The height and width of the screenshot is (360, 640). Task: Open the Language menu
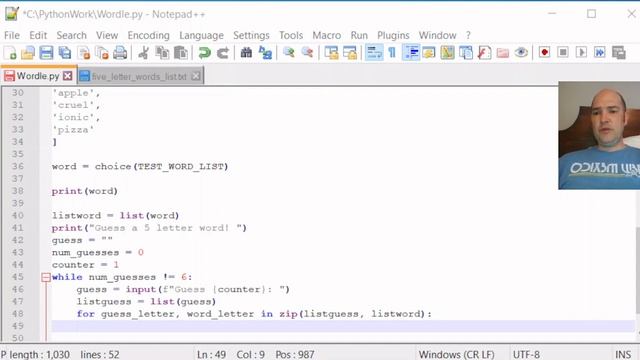[201, 36]
